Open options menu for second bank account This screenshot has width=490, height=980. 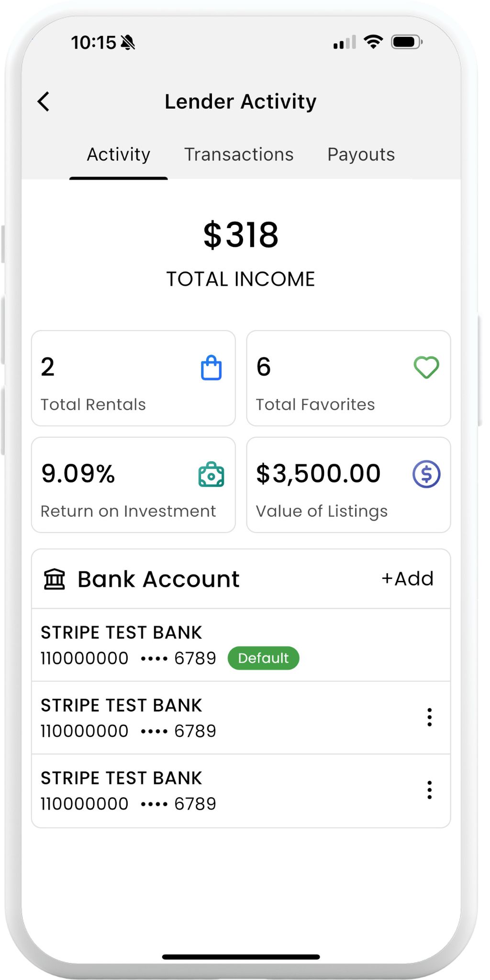pos(429,717)
